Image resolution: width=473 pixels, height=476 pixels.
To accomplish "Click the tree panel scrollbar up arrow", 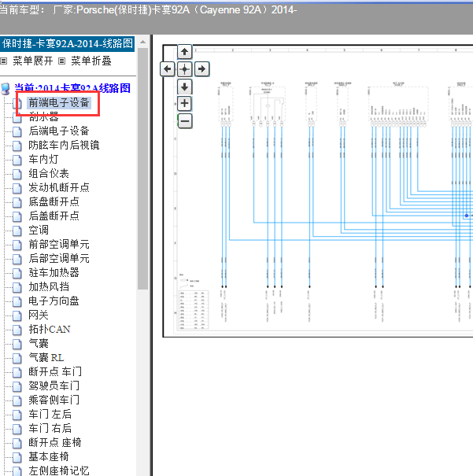I will (x=142, y=42).
